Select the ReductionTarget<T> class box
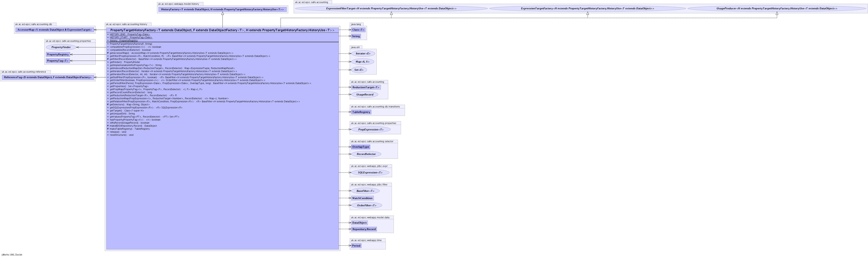 pyautogui.click(x=366, y=87)
